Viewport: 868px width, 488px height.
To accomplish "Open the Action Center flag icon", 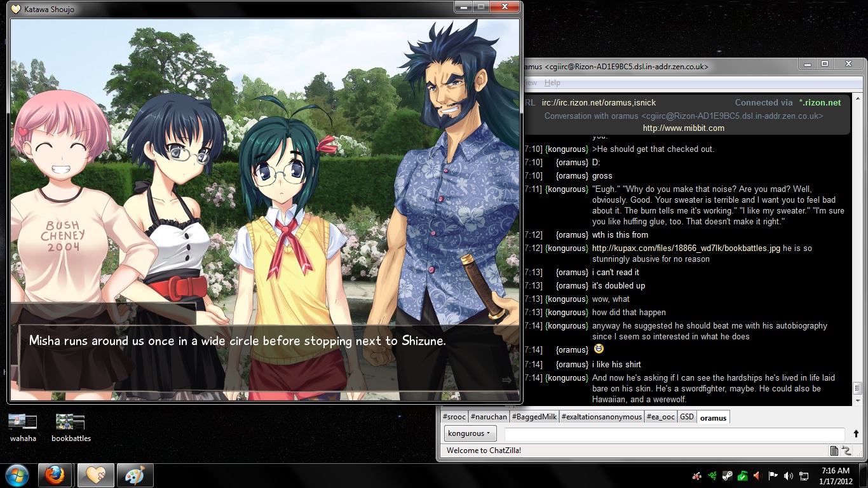I will [x=773, y=475].
